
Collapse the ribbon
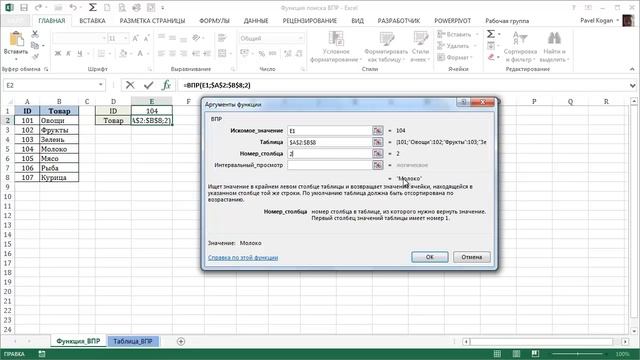632,69
